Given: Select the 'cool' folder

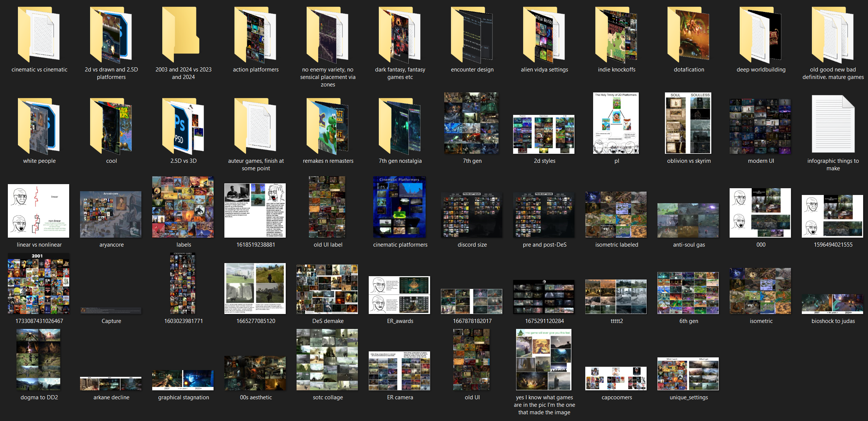Looking at the screenshot, I should tap(111, 126).
